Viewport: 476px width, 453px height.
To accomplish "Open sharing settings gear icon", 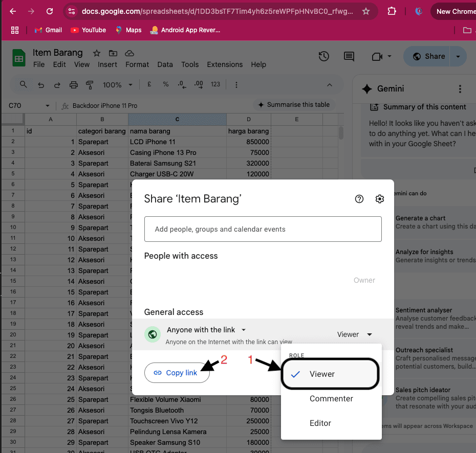I will pyautogui.click(x=379, y=199).
